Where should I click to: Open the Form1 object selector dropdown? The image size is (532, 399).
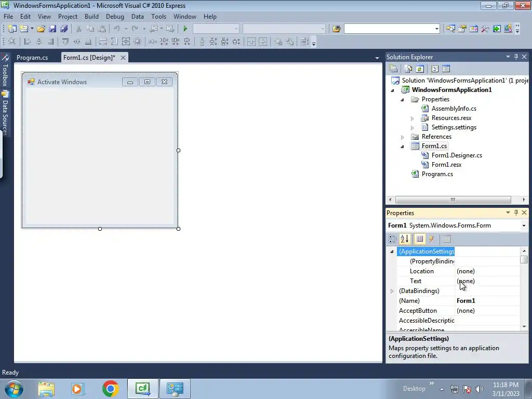point(524,225)
